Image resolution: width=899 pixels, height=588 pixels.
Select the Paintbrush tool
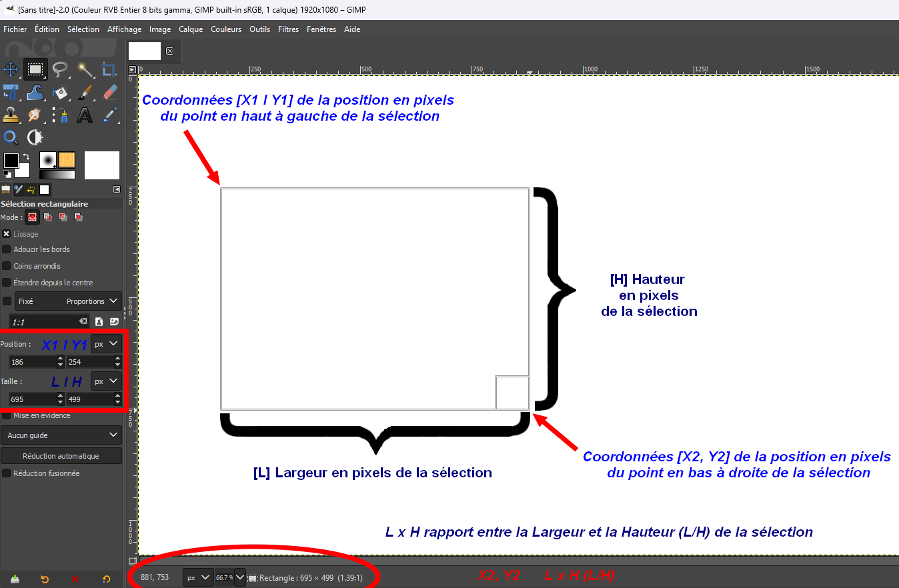[85, 92]
